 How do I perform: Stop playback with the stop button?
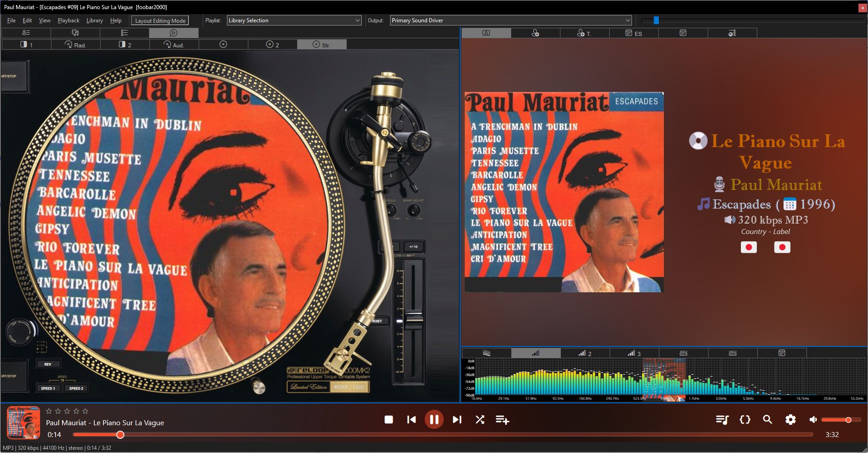(389, 420)
